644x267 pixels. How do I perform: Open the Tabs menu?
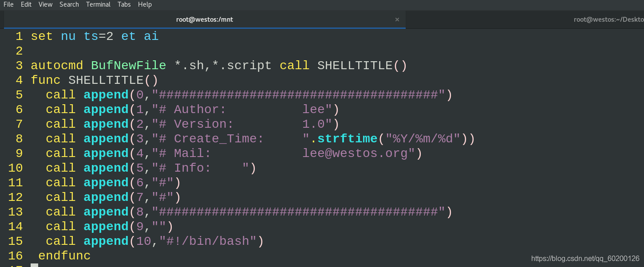click(124, 4)
